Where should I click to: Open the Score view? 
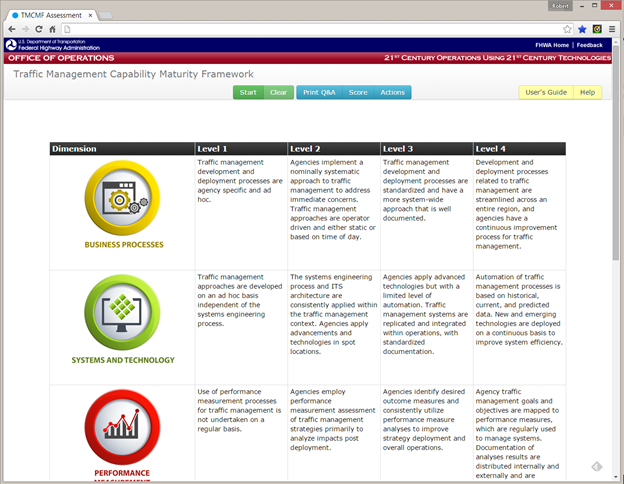358,92
